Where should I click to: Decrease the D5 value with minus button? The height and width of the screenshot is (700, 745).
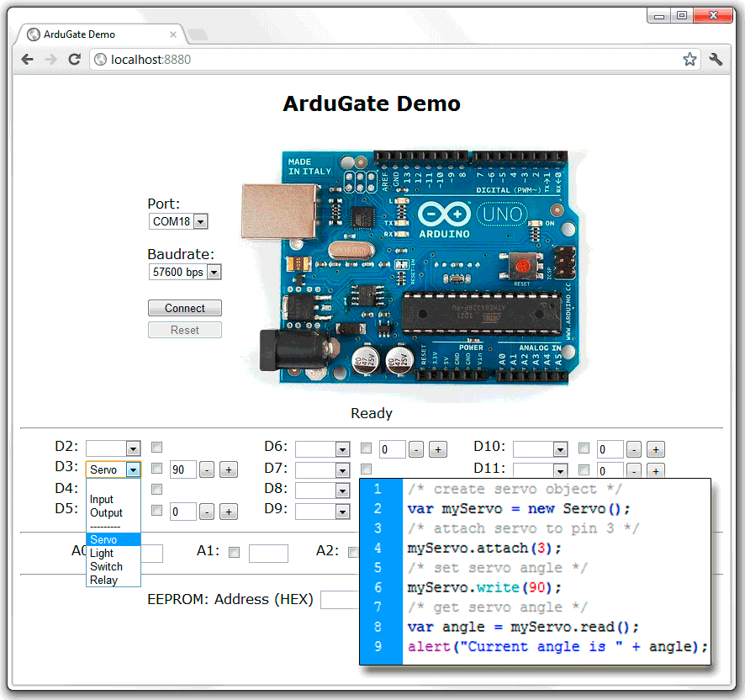pos(206,512)
